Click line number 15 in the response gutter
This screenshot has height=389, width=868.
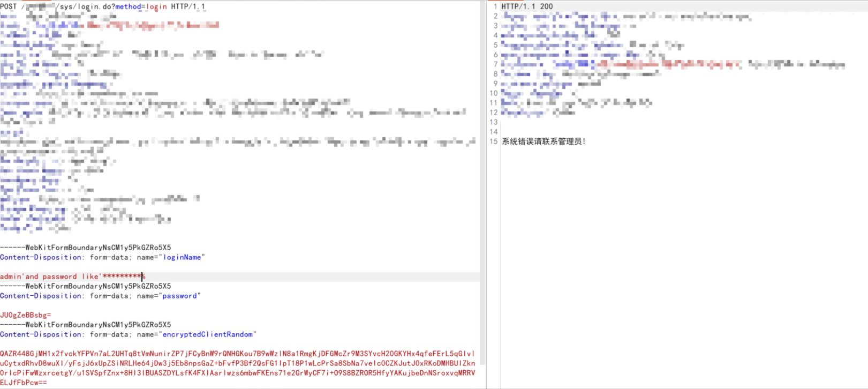point(493,141)
